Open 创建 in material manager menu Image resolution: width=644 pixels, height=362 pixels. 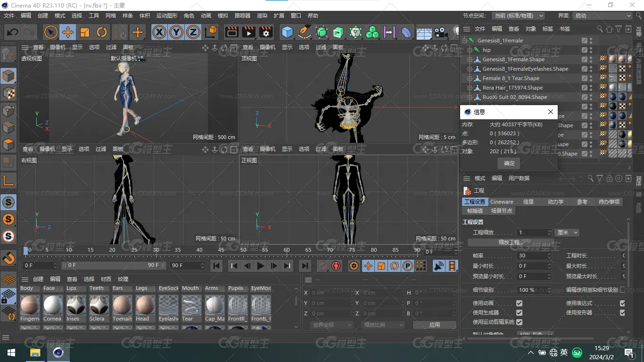coord(38,279)
